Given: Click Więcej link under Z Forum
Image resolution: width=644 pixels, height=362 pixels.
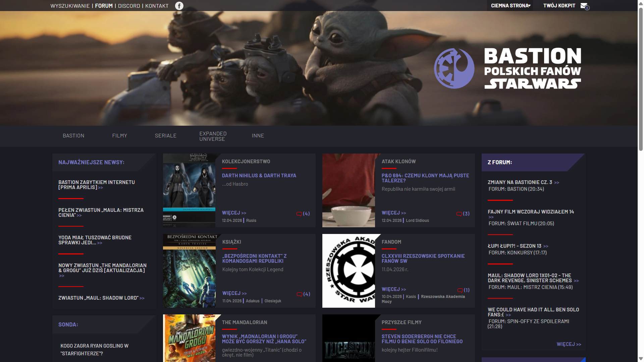Looking at the screenshot, I should click(x=569, y=344).
